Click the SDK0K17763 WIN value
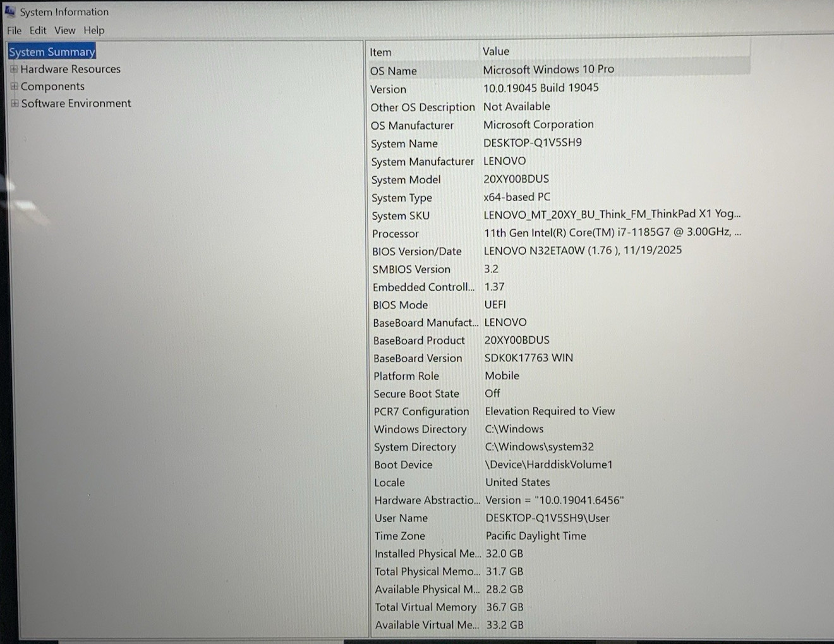The image size is (834, 644). pos(529,358)
